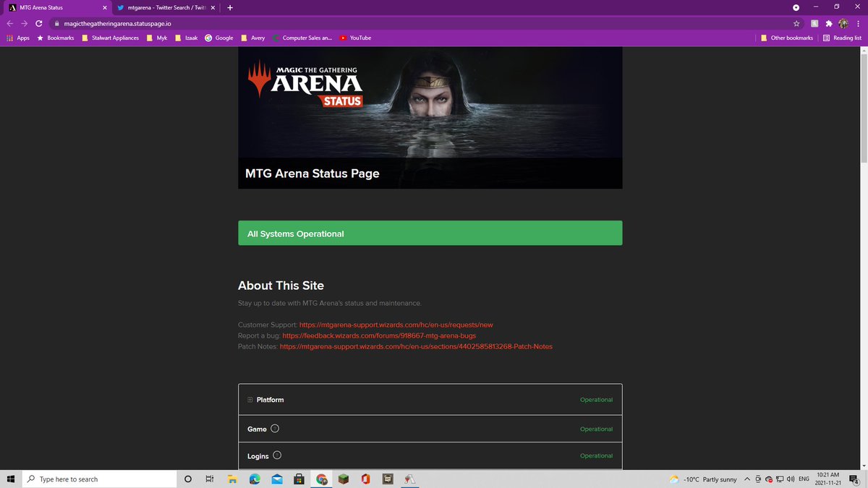Close the MTG Arena Status tab

point(104,7)
